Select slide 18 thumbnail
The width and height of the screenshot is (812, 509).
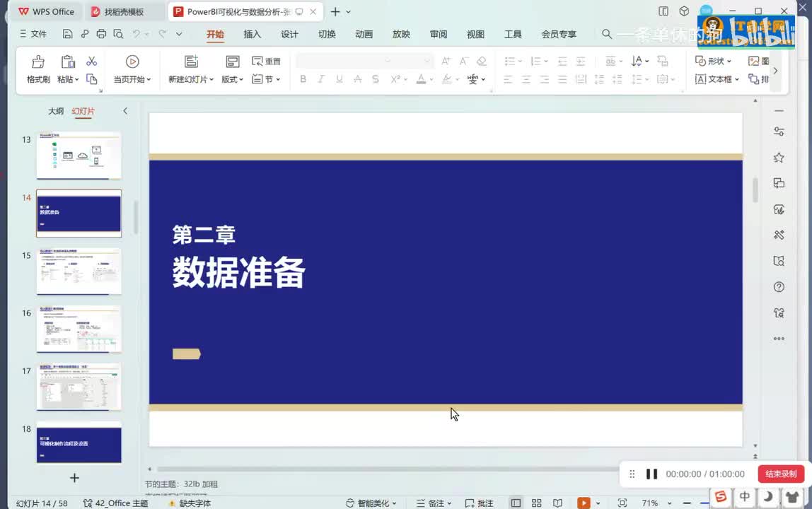point(79,443)
